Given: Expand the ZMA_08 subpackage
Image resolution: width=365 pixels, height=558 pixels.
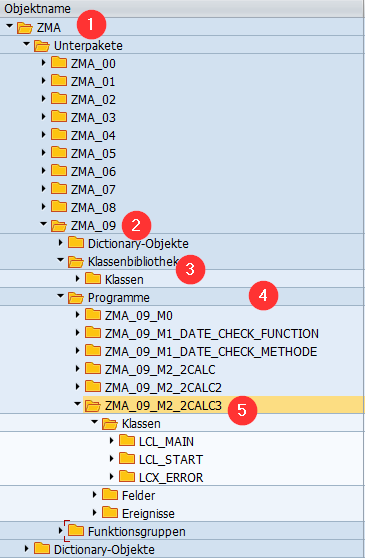Looking at the screenshot, I should pyautogui.click(x=43, y=206).
